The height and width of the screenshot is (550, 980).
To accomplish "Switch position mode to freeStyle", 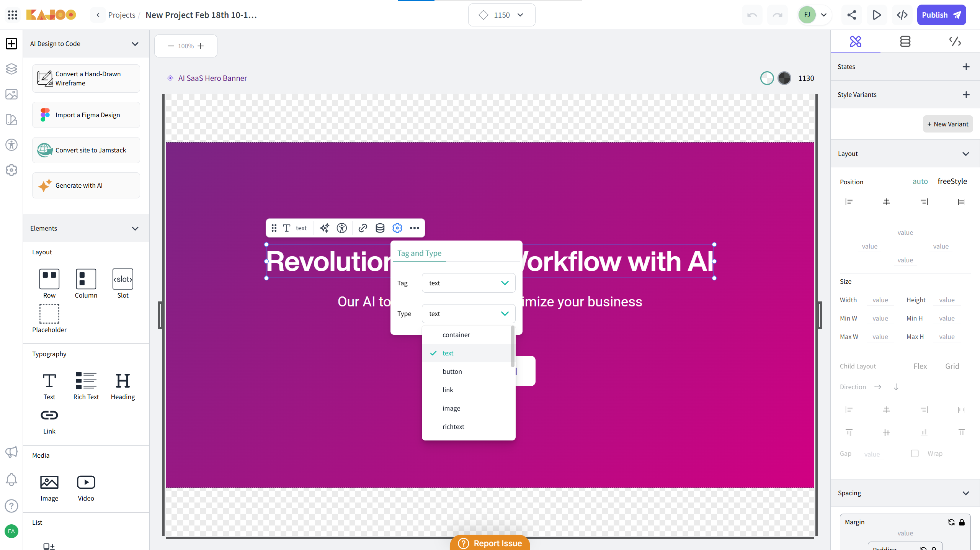I will pyautogui.click(x=952, y=181).
